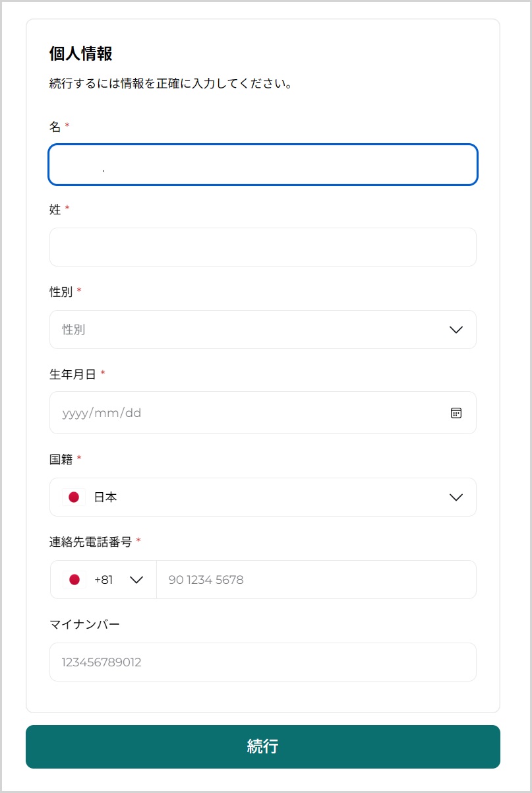Open the +81 country code chevron
Viewport: 532px width, 793px height.
tap(136, 580)
